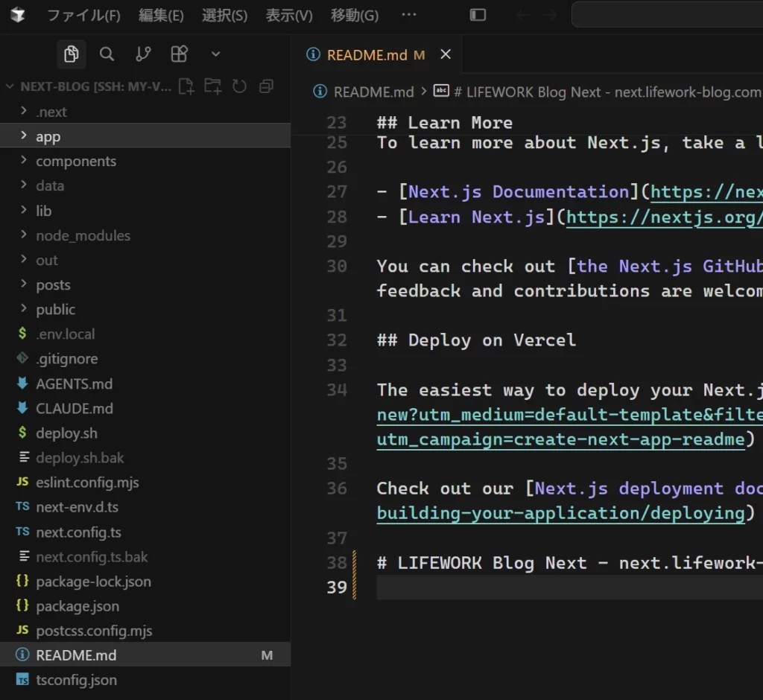Open the package.json file

(x=145, y=606)
